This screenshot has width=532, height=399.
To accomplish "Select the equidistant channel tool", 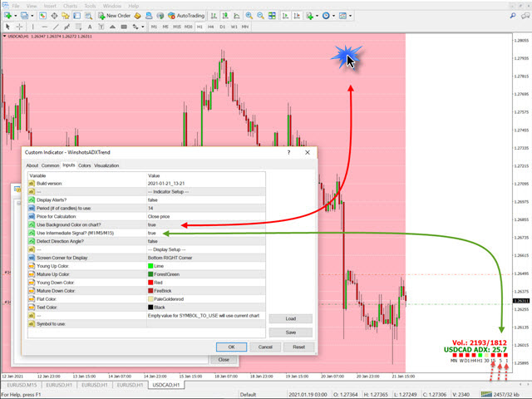I will point(67,27).
